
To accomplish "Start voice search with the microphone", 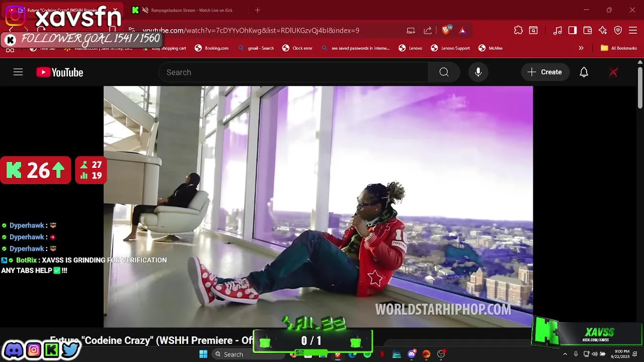I will click(478, 72).
